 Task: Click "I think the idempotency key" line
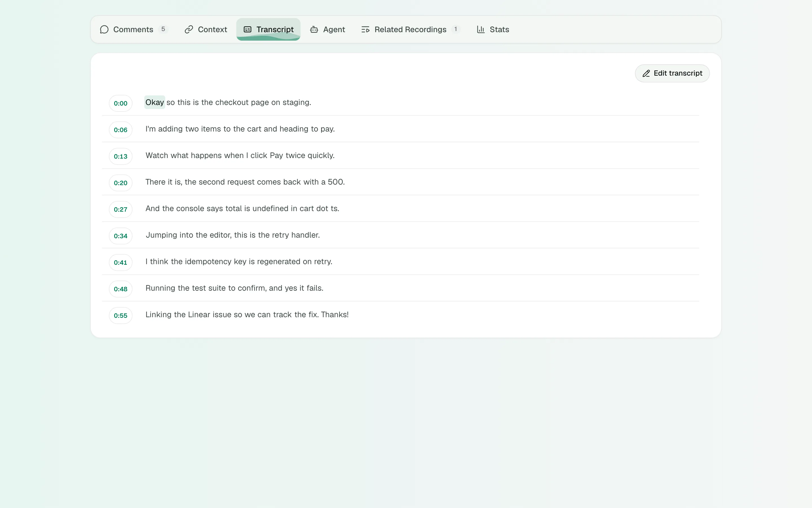(239, 262)
